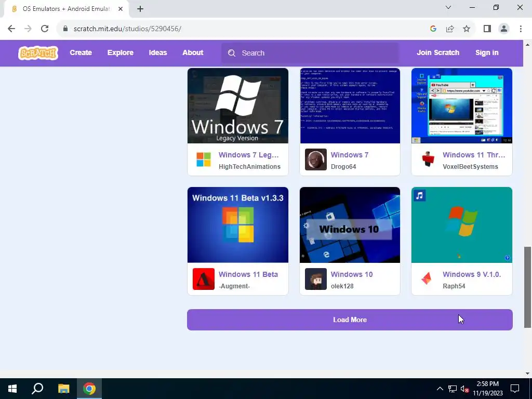Visit -Augment- profile name
This screenshot has width=532, height=399.
(x=234, y=286)
